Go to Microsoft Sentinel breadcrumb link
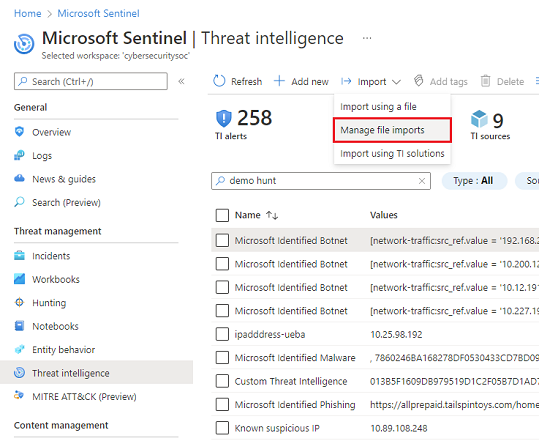This screenshot has height=441, width=539. (98, 13)
